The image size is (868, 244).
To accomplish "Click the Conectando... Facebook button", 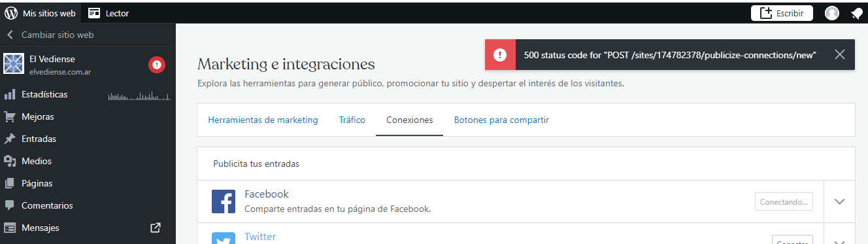I will click(x=784, y=201).
